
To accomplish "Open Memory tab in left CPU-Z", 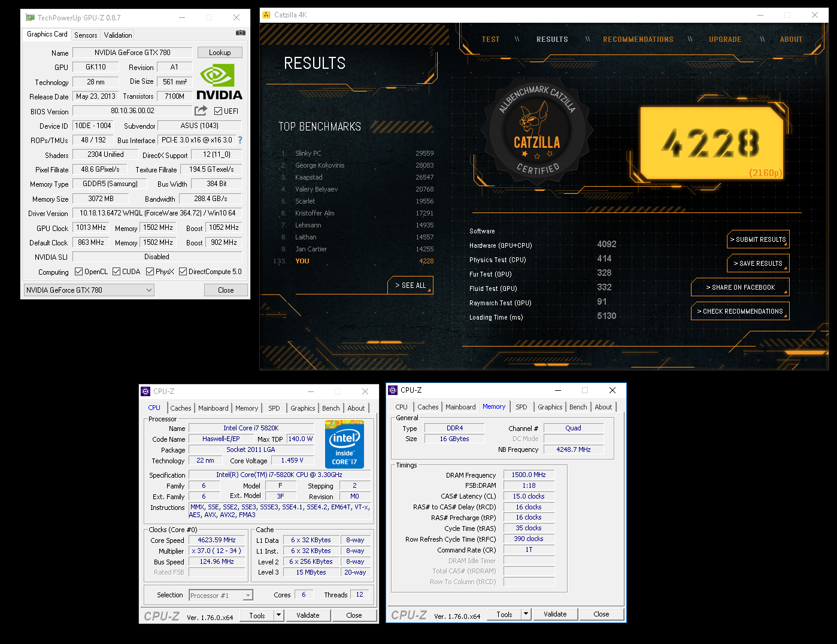I will pyautogui.click(x=247, y=408).
